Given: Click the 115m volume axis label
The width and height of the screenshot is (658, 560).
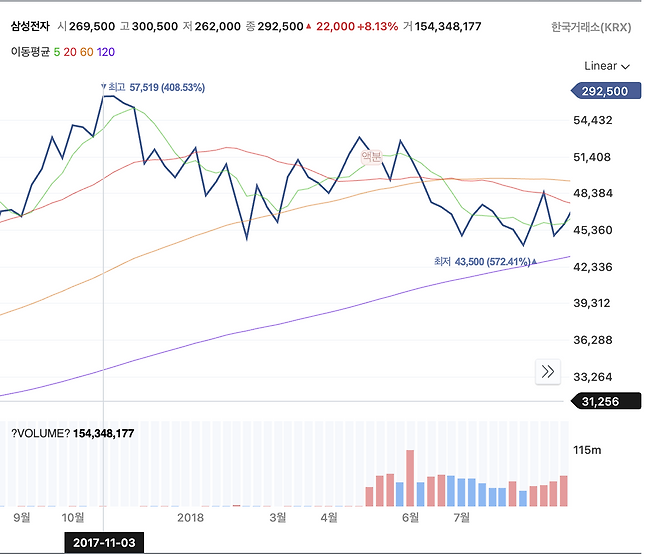Looking at the screenshot, I should point(587,450).
